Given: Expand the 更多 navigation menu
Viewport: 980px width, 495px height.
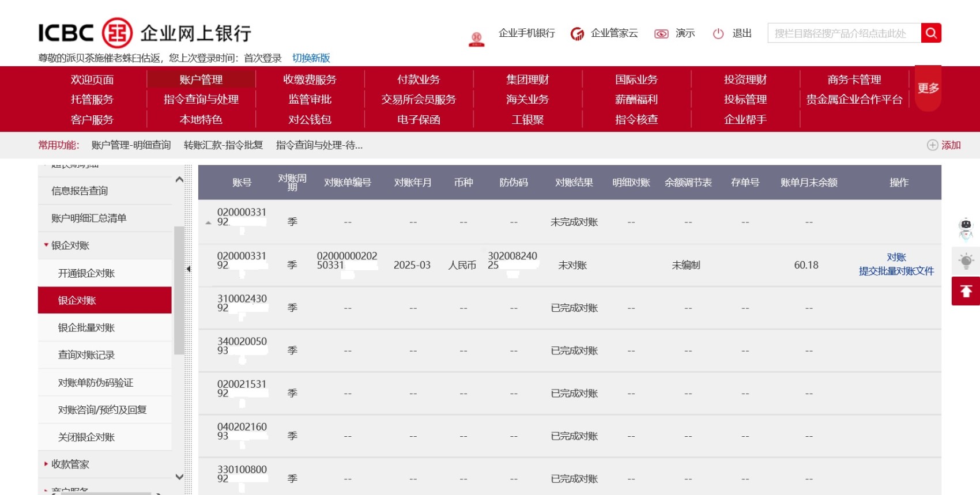Looking at the screenshot, I should click(928, 88).
